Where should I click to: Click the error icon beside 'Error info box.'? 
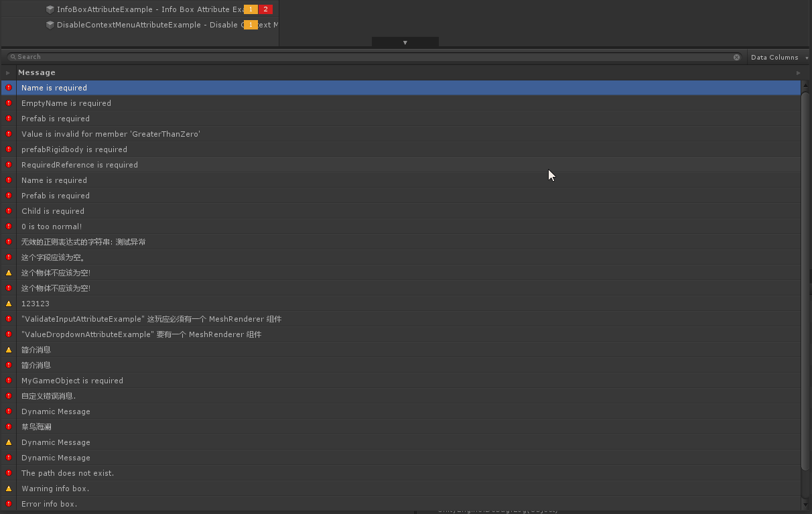pos(9,504)
